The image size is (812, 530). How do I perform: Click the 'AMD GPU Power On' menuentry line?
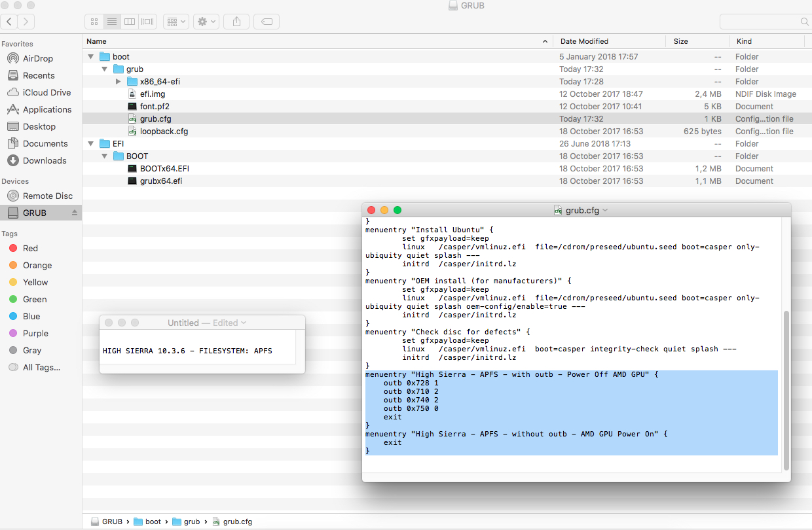[516, 434]
